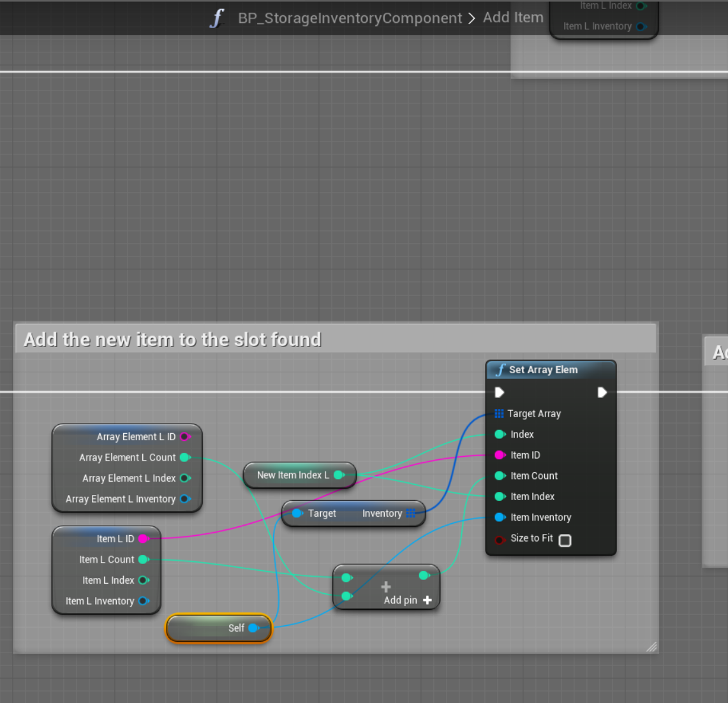728x703 pixels.
Task: Select the comment box title about new item
Action: (172, 339)
